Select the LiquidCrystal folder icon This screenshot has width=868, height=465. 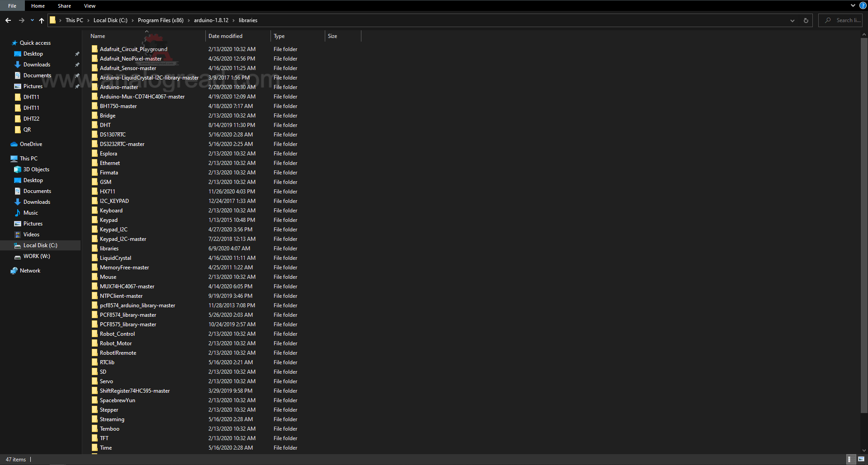(x=95, y=258)
